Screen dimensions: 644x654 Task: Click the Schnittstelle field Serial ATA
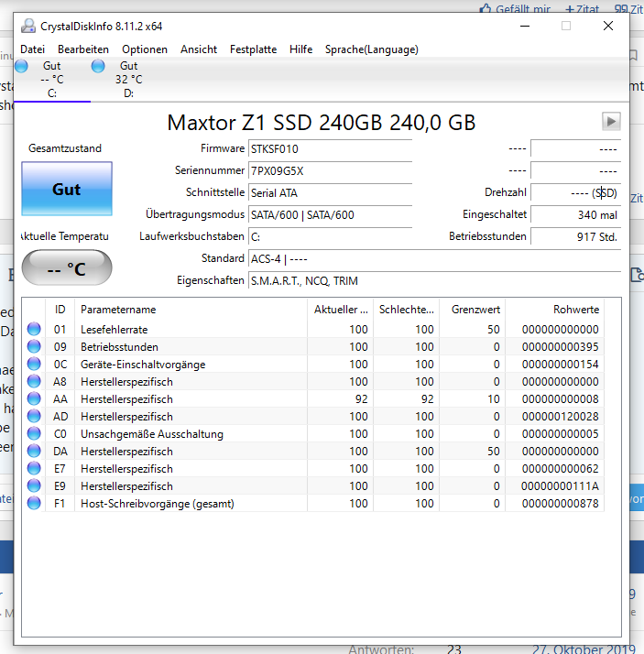tap(330, 193)
